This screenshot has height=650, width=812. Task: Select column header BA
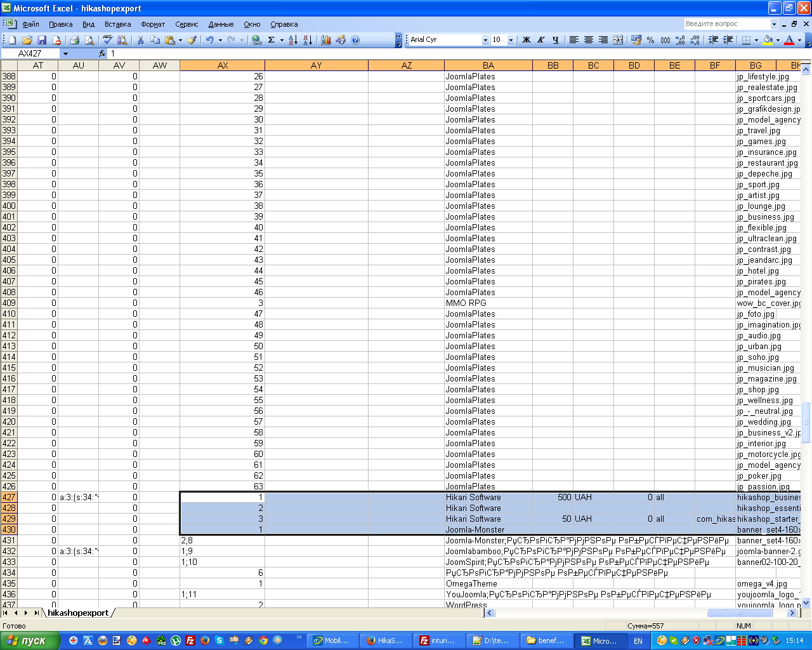pos(488,65)
